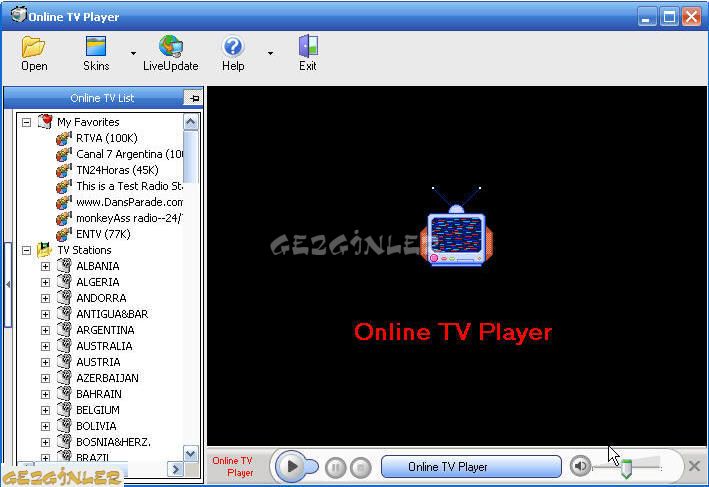The height and width of the screenshot is (487, 709).
Task: Expand the ARGENTINA station group
Action: pyautogui.click(x=45, y=331)
